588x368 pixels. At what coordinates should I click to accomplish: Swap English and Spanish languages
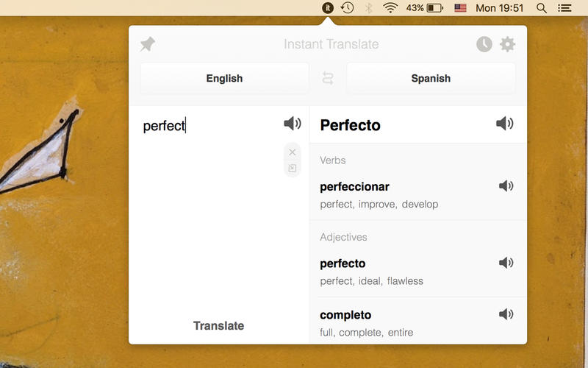coord(328,79)
